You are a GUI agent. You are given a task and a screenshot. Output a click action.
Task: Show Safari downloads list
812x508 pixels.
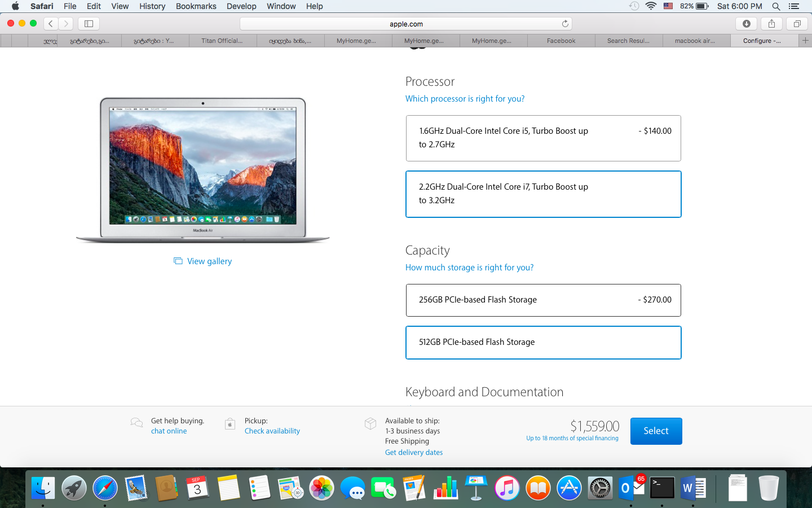tap(746, 24)
